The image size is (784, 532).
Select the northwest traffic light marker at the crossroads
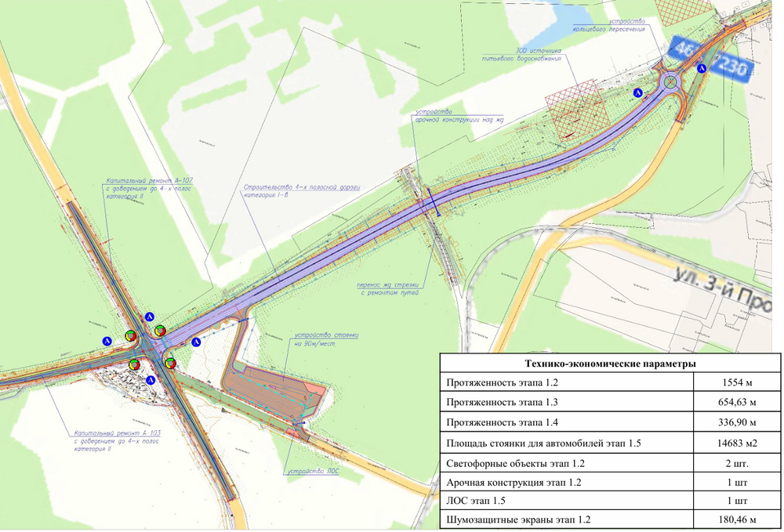tap(130, 335)
